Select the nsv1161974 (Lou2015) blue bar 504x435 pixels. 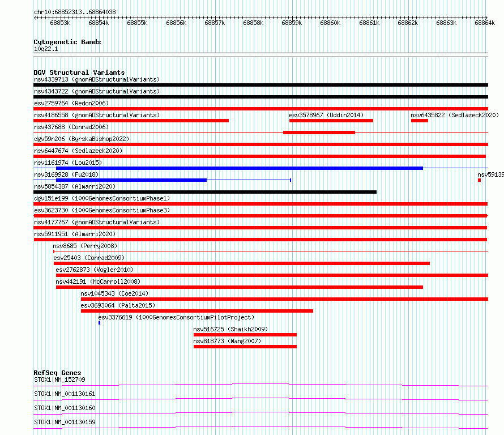click(x=240, y=168)
